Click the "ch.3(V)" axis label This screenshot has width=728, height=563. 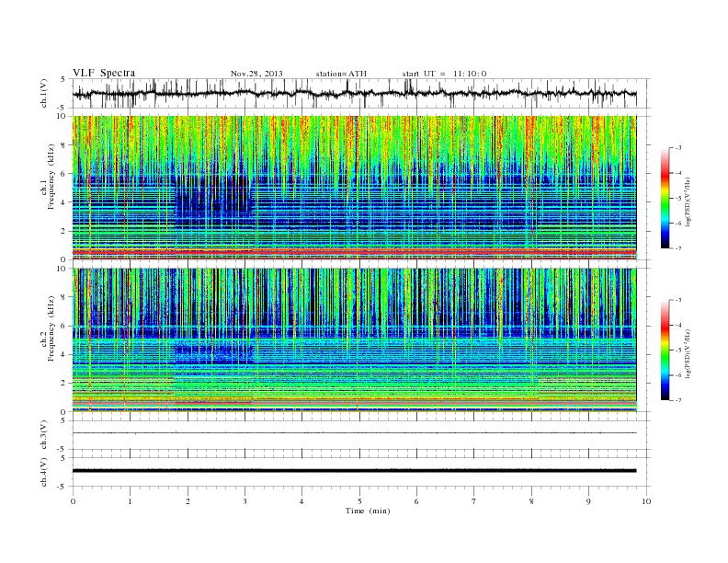(x=44, y=435)
